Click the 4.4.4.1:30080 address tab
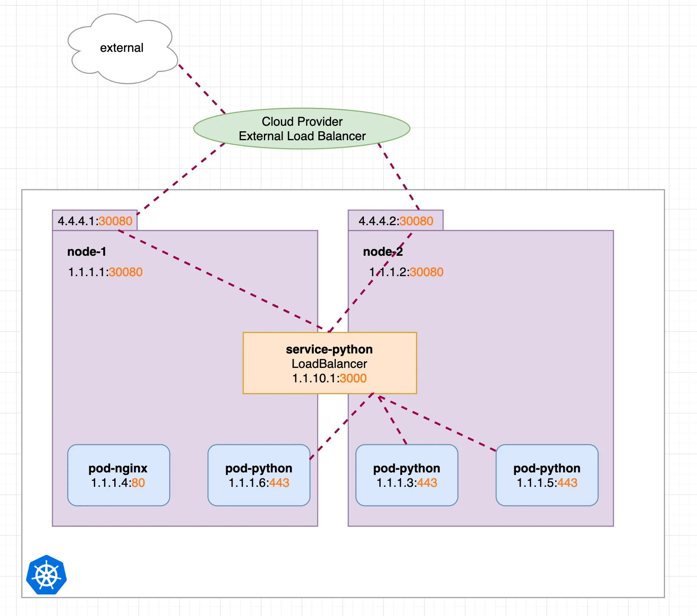 [95, 220]
